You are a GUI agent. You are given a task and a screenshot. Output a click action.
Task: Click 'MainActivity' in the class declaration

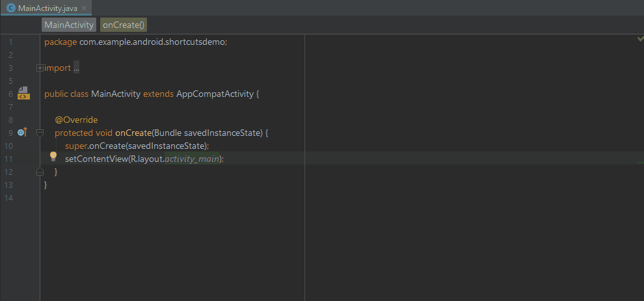click(x=116, y=94)
